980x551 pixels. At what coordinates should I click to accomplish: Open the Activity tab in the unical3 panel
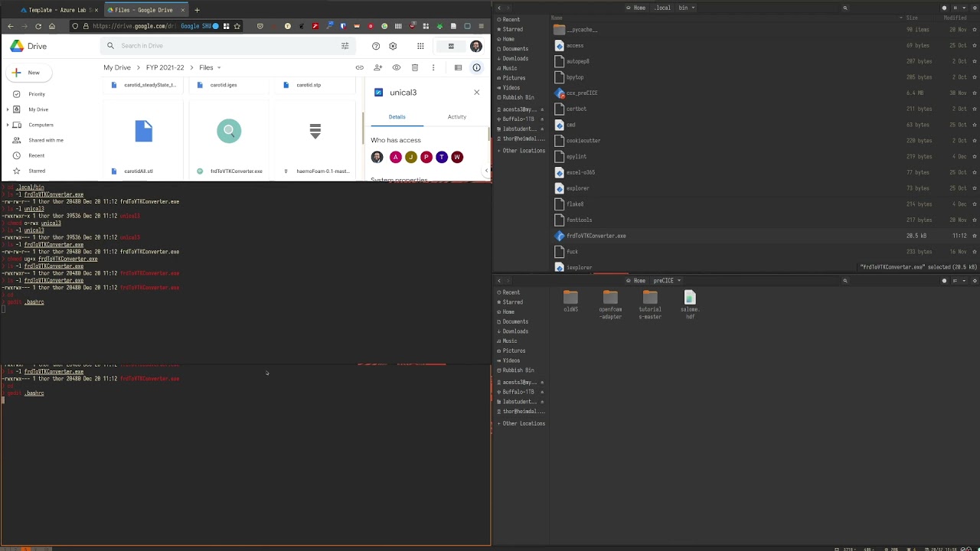pyautogui.click(x=457, y=117)
